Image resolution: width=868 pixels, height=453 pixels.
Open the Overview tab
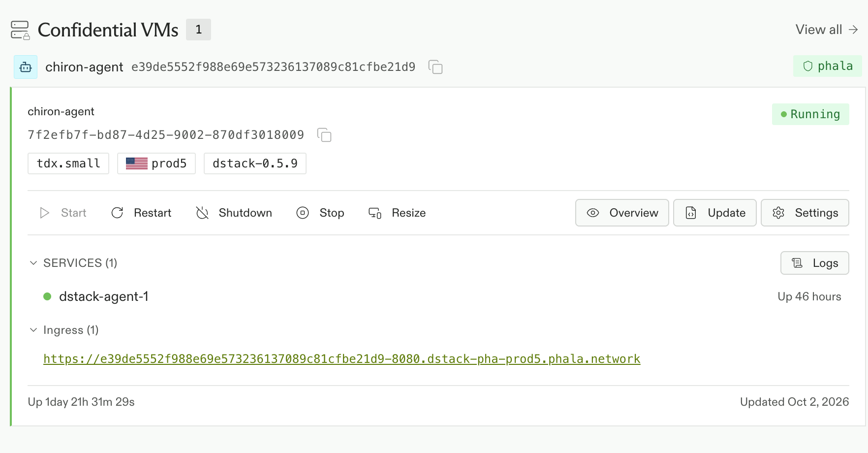[x=622, y=213]
